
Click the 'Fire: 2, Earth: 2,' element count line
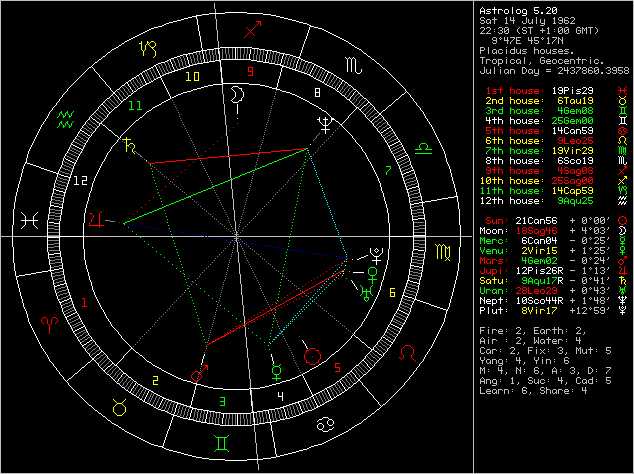(x=533, y=331)
